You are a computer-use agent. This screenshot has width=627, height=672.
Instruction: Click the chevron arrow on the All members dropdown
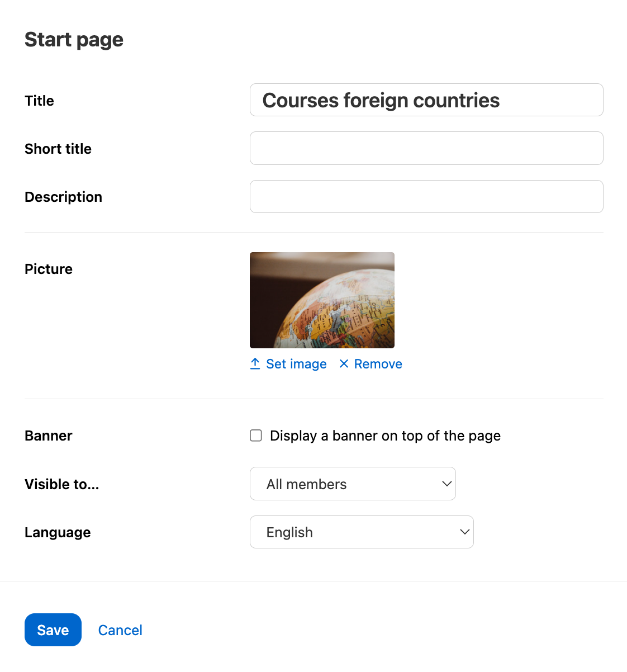click(x=446, y=484)
